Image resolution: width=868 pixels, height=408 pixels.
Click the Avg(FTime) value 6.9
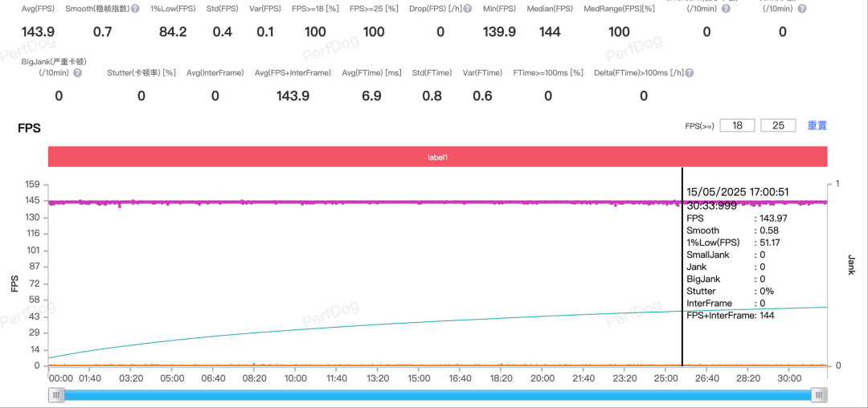pyautogui.click(x=371, y=96)
